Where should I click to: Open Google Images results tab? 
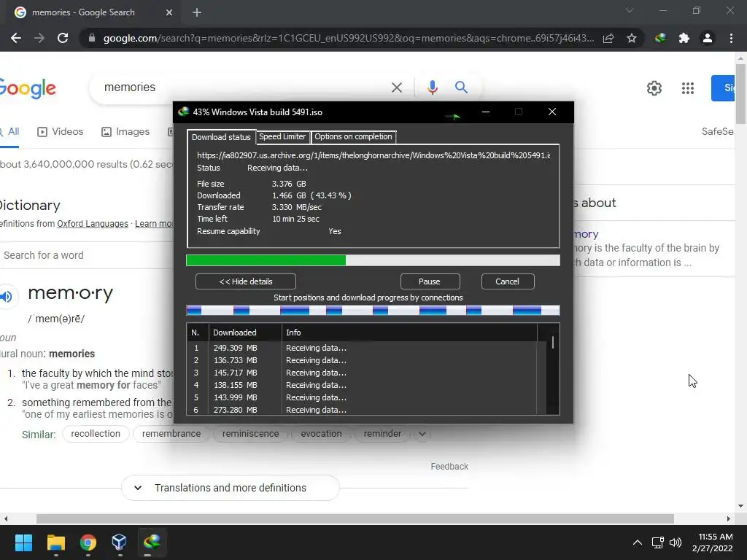tap(125, 131)
